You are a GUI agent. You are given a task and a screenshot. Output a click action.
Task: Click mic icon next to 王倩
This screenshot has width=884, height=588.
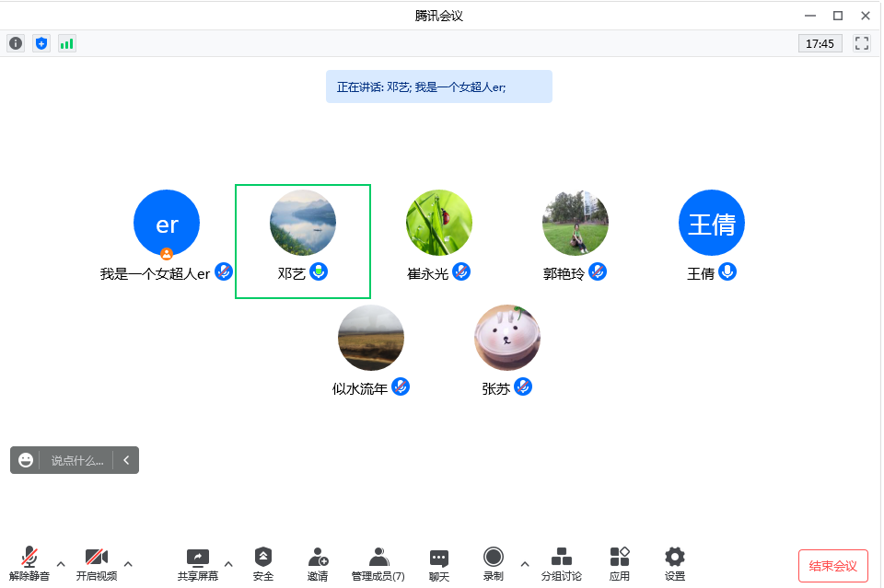(727, 272)
